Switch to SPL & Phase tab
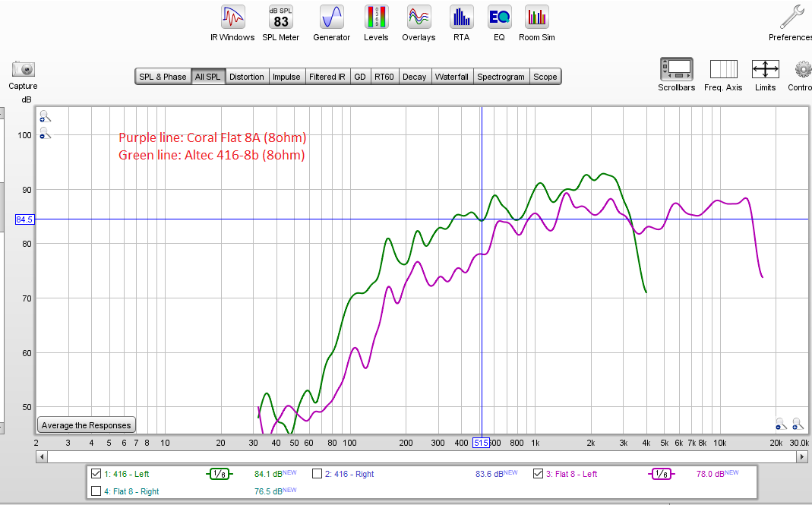This screenshot has height=505, width=812. (163, 77)
